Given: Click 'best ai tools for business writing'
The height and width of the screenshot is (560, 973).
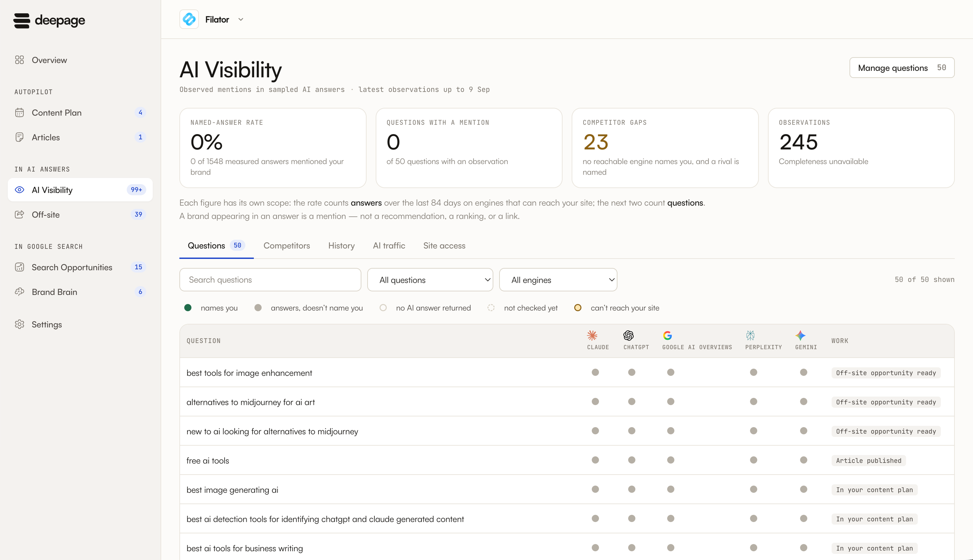Looking at the screenshot, I should coord(245,548).
